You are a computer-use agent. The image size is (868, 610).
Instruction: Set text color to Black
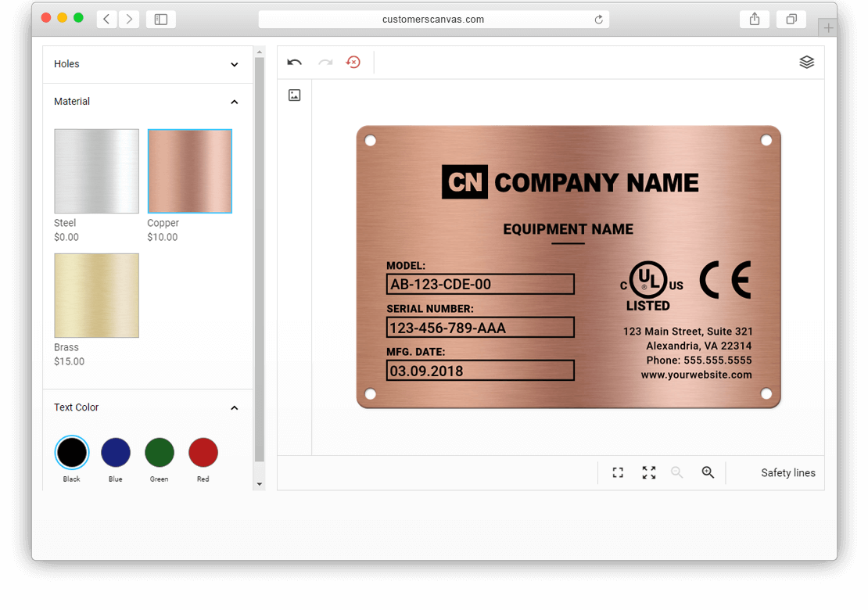pos(72,452)
